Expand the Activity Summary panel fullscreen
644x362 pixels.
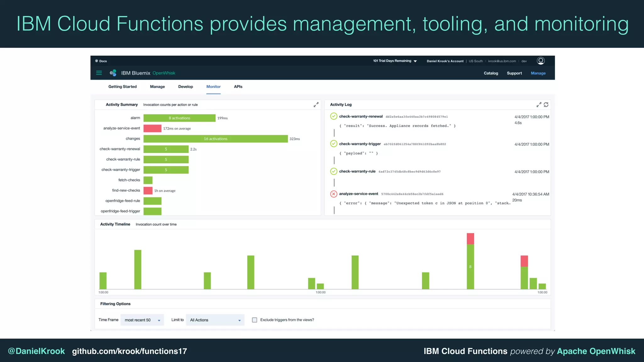pos(316,105)
